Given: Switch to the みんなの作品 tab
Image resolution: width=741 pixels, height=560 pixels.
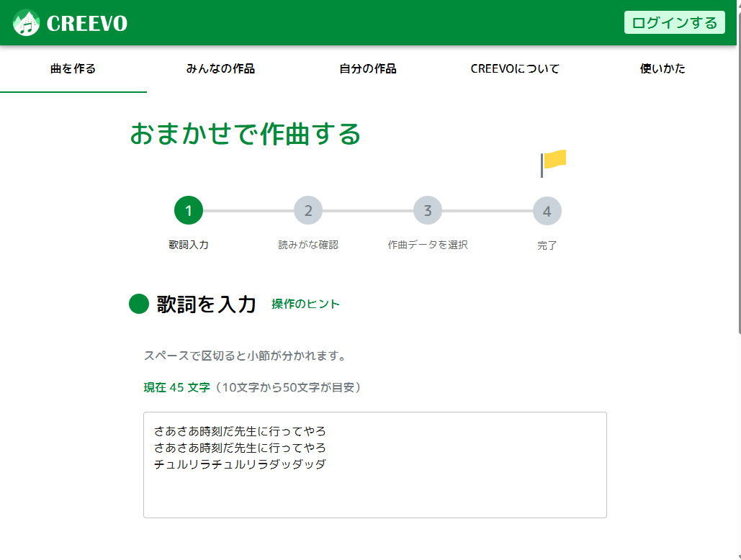Looking at the screenshot, I should click(220, 69).
